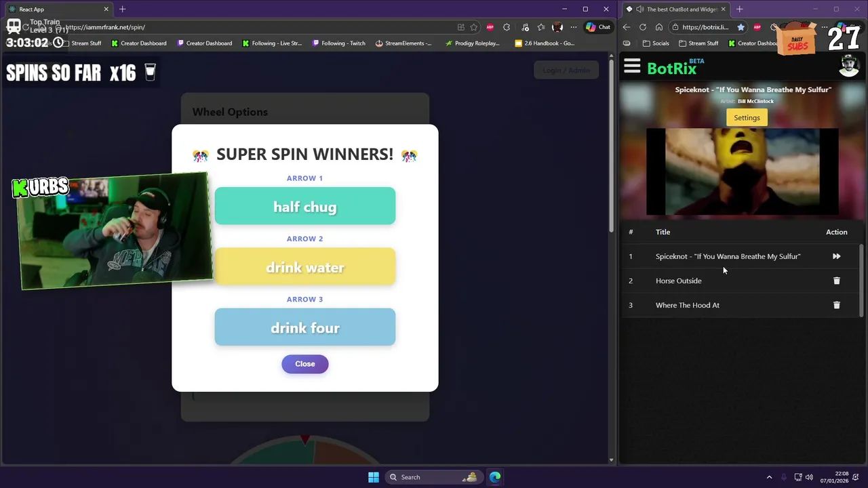This screenshot has width=868, height=488.
Task: Open the Favorites list icon in left browser
Action: click(540, 27)
